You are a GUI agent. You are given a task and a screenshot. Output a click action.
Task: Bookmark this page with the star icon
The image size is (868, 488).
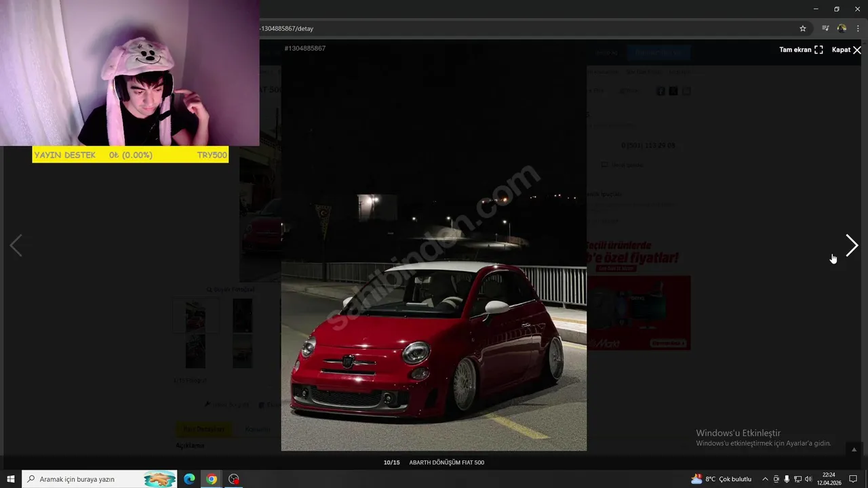click(803, 28)
